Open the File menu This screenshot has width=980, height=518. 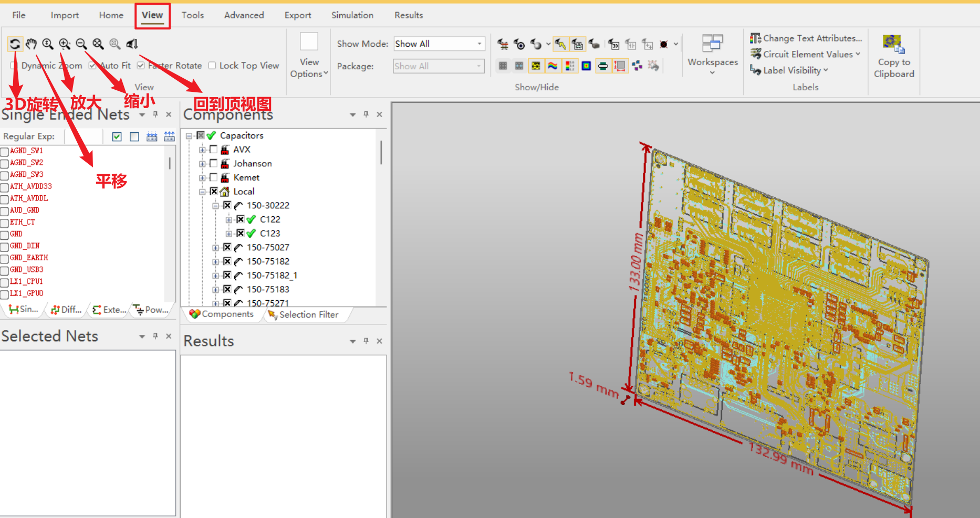click(19, 15)
